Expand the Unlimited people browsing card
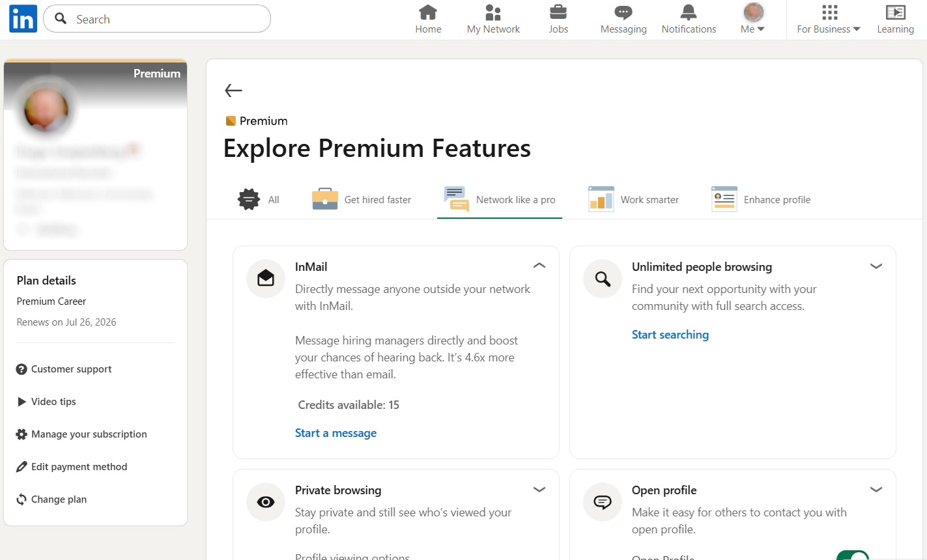The width and height of the screenshot is (927, 560). click(x=876, y=266)
